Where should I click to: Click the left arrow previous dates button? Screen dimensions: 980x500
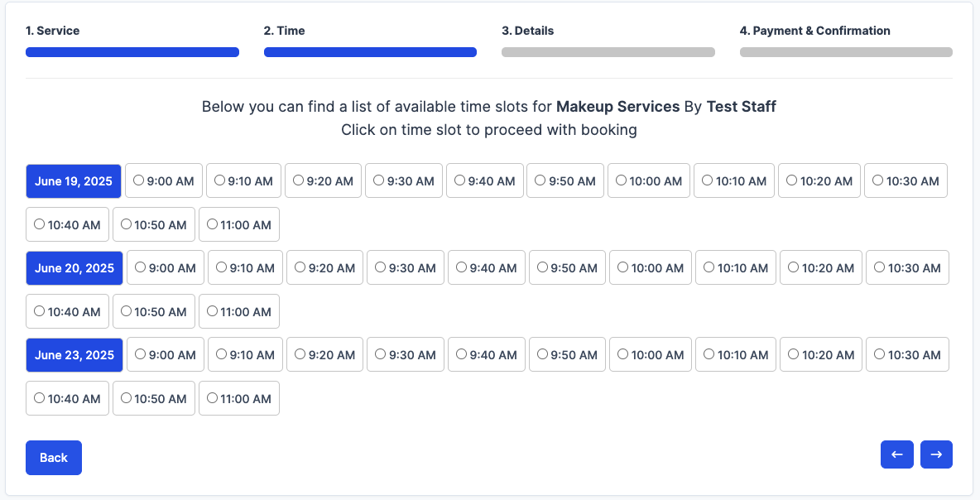896,454
